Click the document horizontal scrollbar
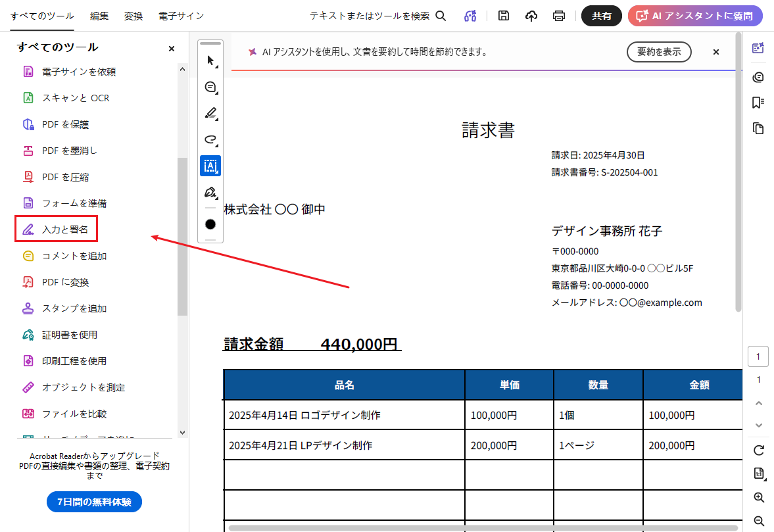This screenshot has height=532, width=774. (x=483, y=528)
